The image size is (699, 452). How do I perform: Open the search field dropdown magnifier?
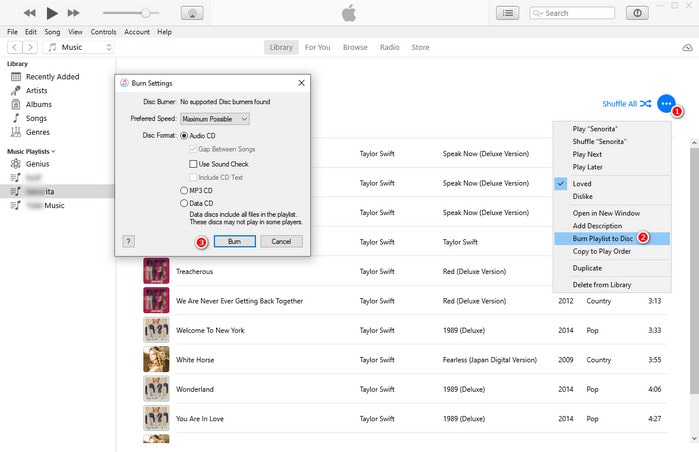(x=538, y=13)
